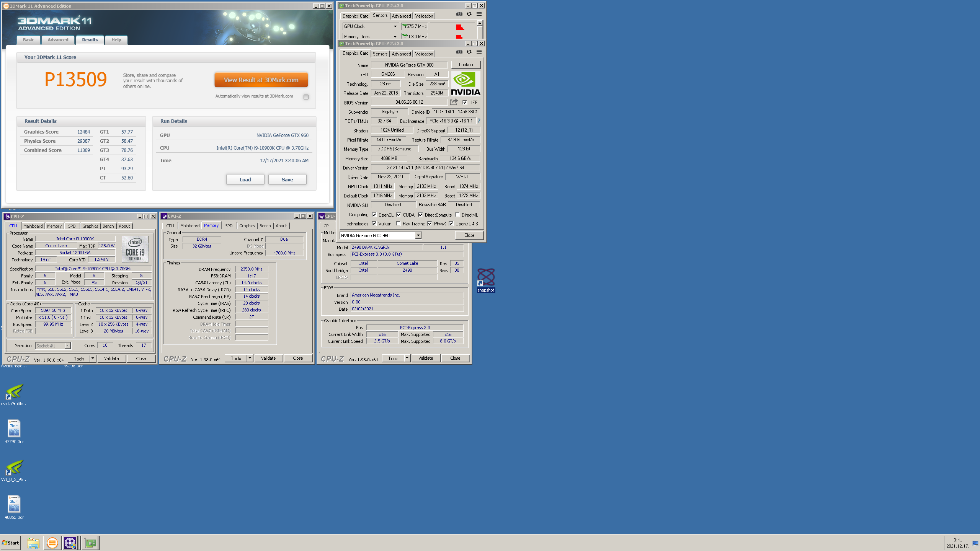This screenshot has height=551, width=980.
Task: Click the Save button in 3DMark 11
Action: (x=287, y=179)
